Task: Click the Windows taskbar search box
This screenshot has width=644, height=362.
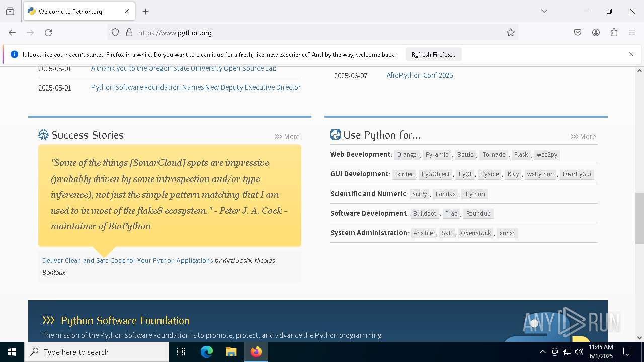Action: coord(97,352)
